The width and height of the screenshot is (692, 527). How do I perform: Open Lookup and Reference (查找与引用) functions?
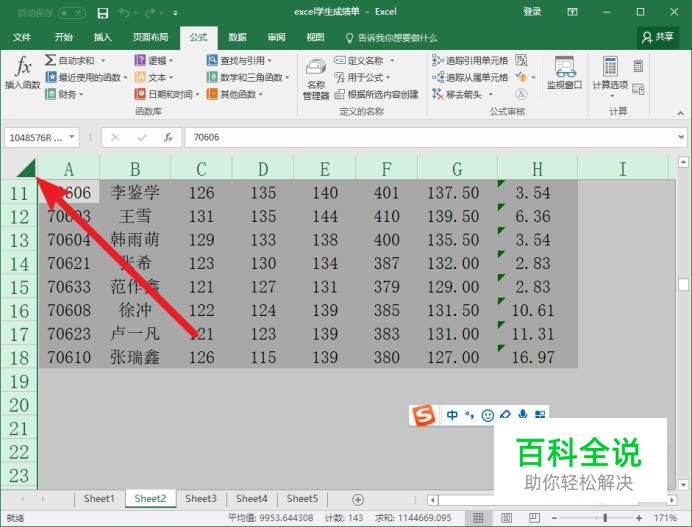pos(239,60)
